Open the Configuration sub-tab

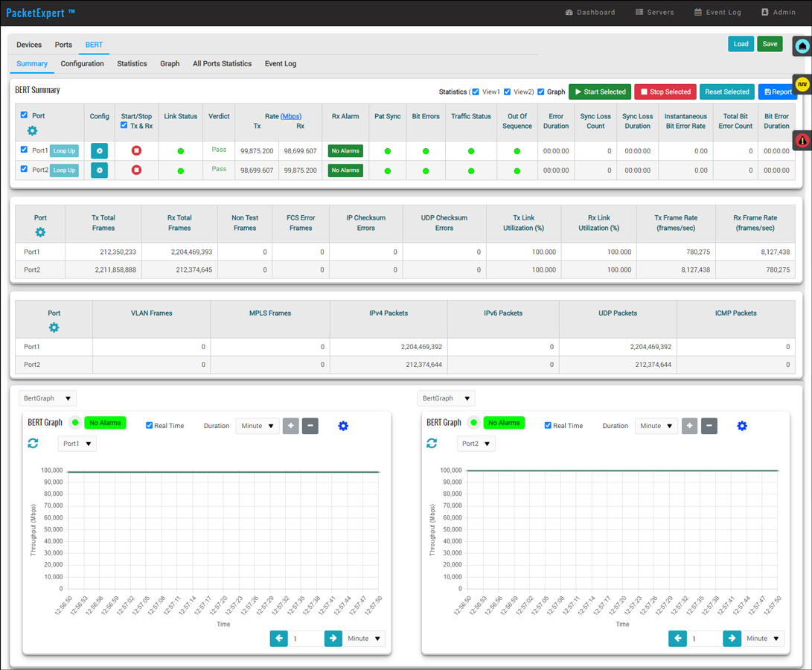click(x=83, y=64)
